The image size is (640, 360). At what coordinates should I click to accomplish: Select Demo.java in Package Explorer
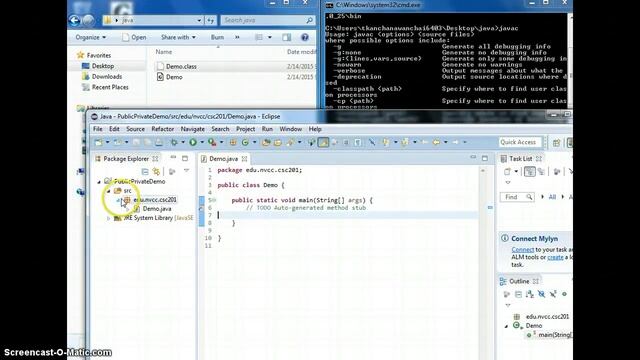pos(157,209)
